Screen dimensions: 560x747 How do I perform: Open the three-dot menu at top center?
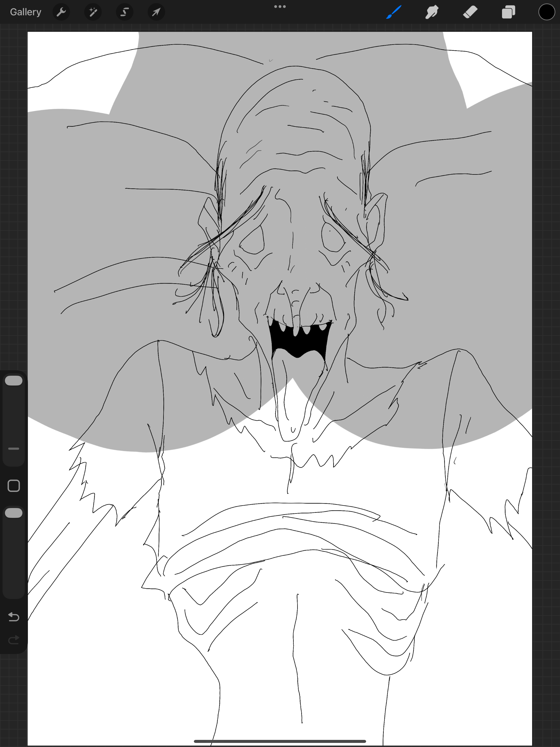[x=280, y=6]
